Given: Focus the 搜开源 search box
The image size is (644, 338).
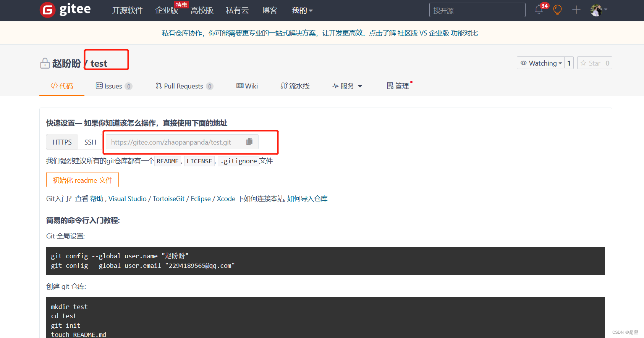Looking at the screenshot, I should coord(477,10).
